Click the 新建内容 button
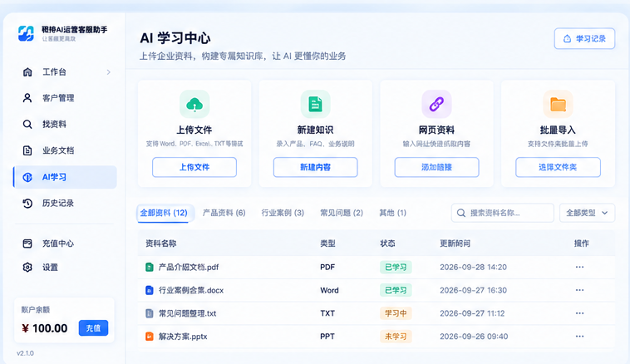 (315, 167)
